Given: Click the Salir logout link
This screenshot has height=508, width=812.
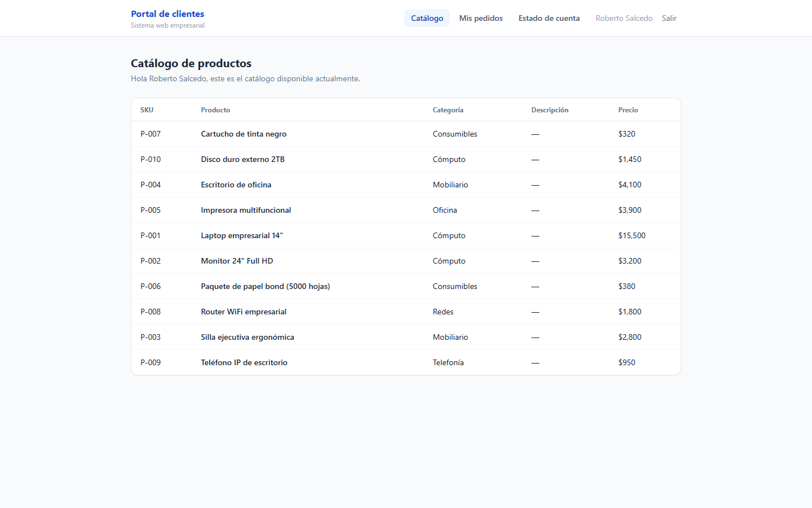Looking at the screenshot, I should click(x=669, y=18).
